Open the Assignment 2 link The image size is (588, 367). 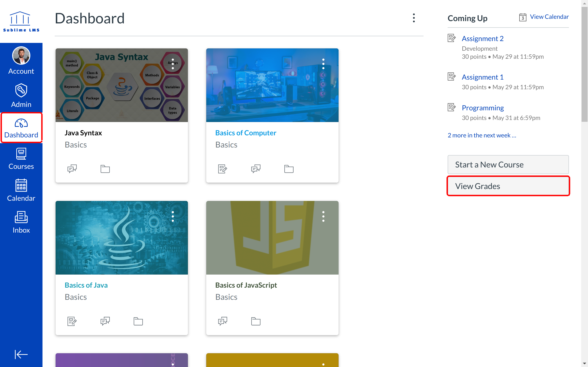(x=483, y=39)
